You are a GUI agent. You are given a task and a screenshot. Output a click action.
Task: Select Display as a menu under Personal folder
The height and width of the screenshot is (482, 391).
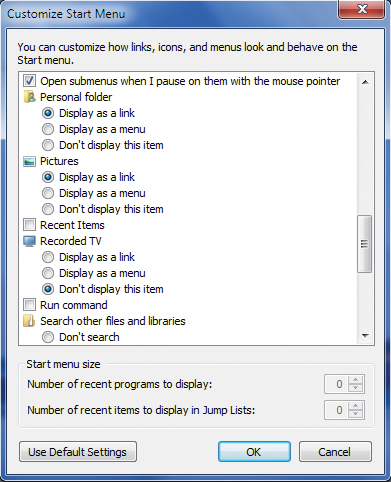click(x=48, y=129)
